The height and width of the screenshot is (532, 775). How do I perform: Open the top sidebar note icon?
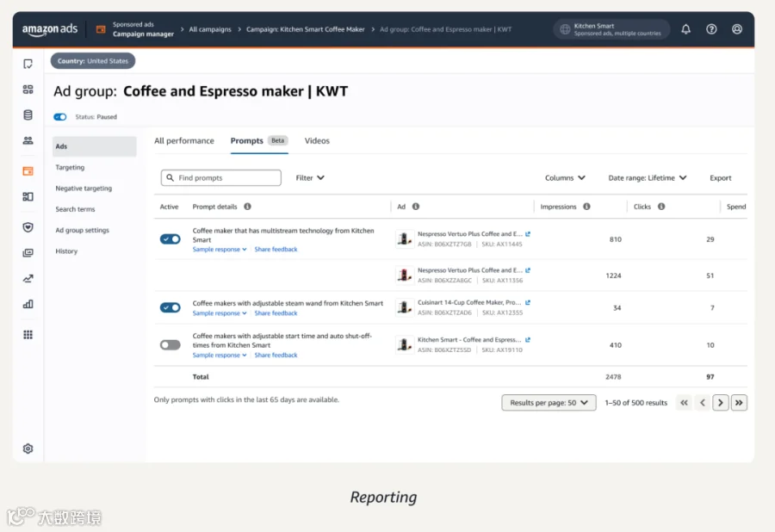tap(28, 64)
